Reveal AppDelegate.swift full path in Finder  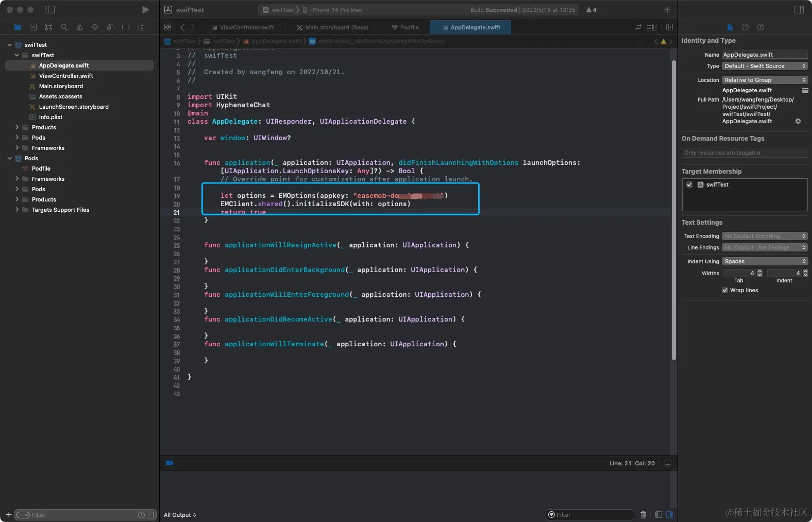798,122
